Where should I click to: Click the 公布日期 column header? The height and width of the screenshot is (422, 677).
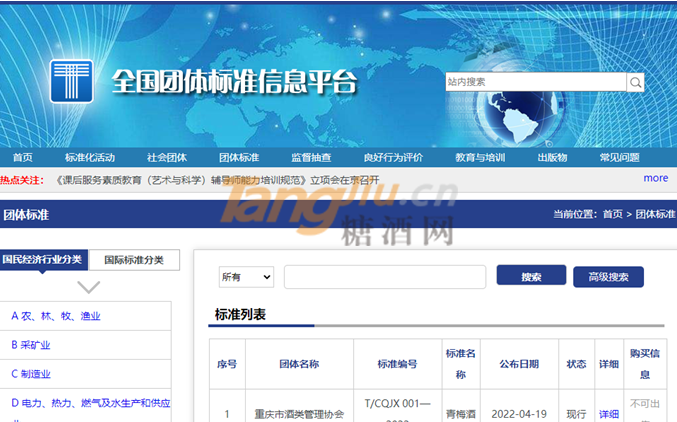(519, 364)
